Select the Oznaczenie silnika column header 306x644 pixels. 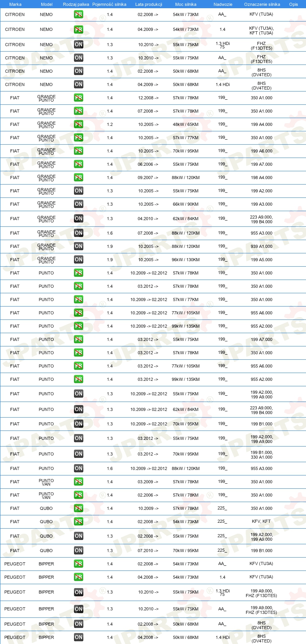click(262, 4)
